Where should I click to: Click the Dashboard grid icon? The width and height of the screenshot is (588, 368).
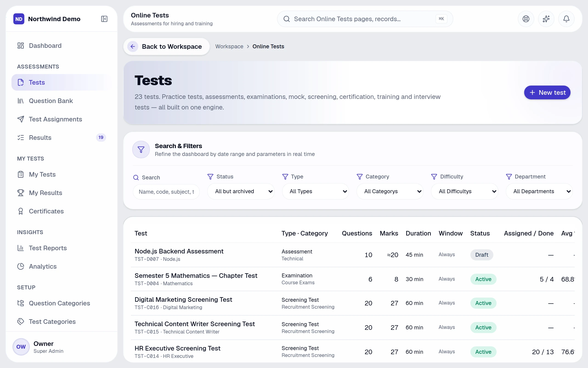tap(21, 46)
